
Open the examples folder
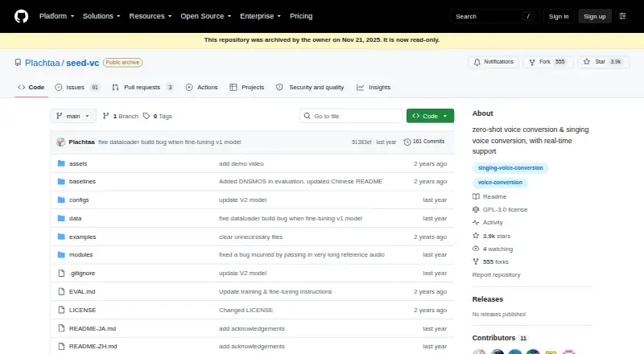(83, 237)
